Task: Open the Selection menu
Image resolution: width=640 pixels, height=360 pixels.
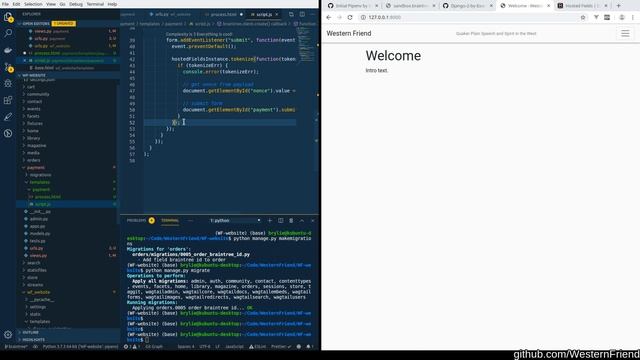Action: (x=33, y=4)
